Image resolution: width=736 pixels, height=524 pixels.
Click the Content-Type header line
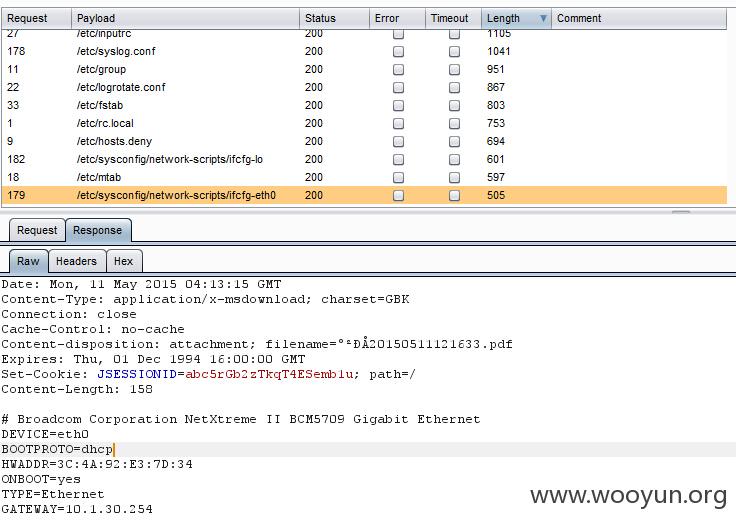[x=205, y=299]
